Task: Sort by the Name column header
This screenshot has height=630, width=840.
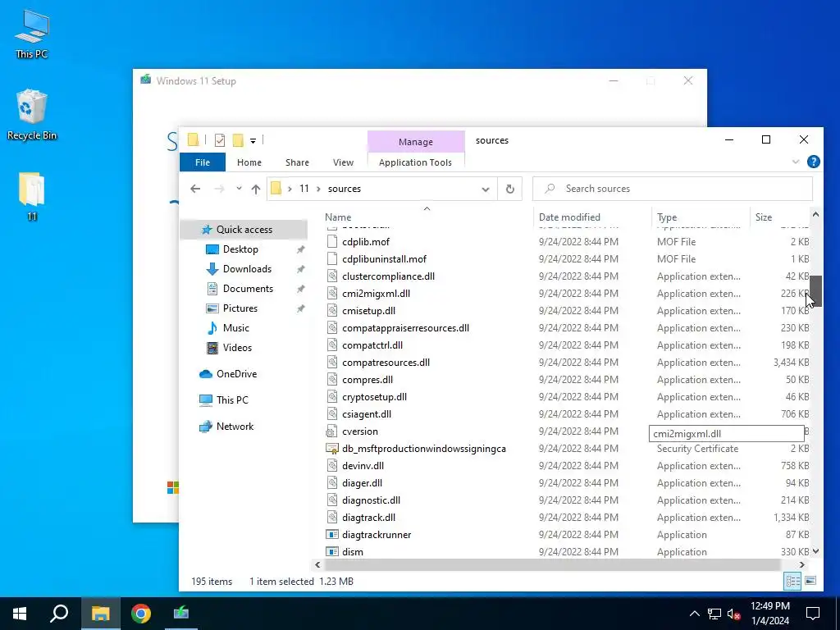Action: tap(338, 217)
